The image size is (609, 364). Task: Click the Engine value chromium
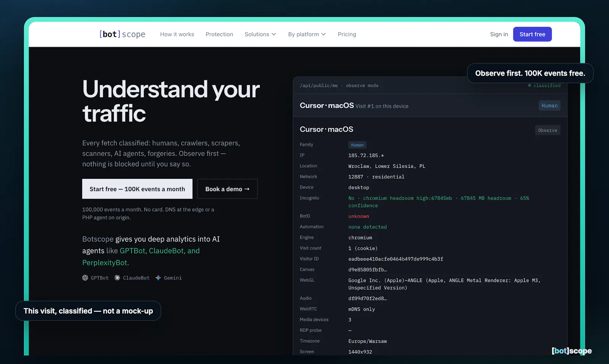(x=360, y=238)
